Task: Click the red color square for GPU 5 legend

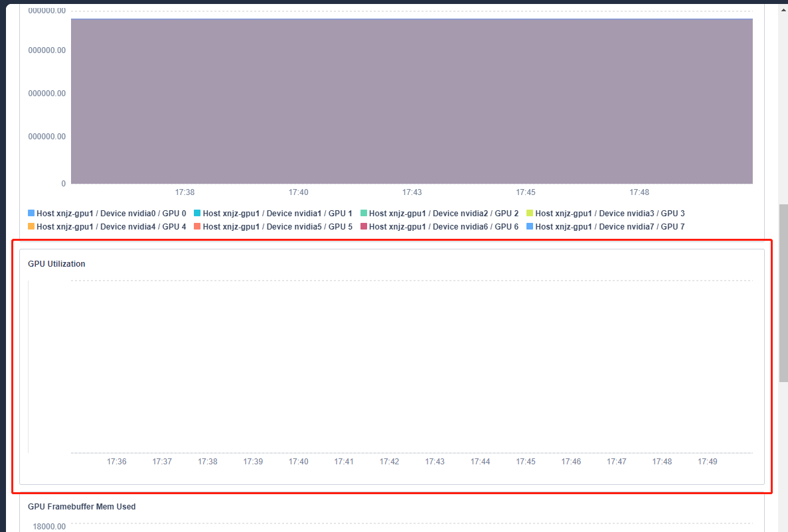Action: pos(198,226)
